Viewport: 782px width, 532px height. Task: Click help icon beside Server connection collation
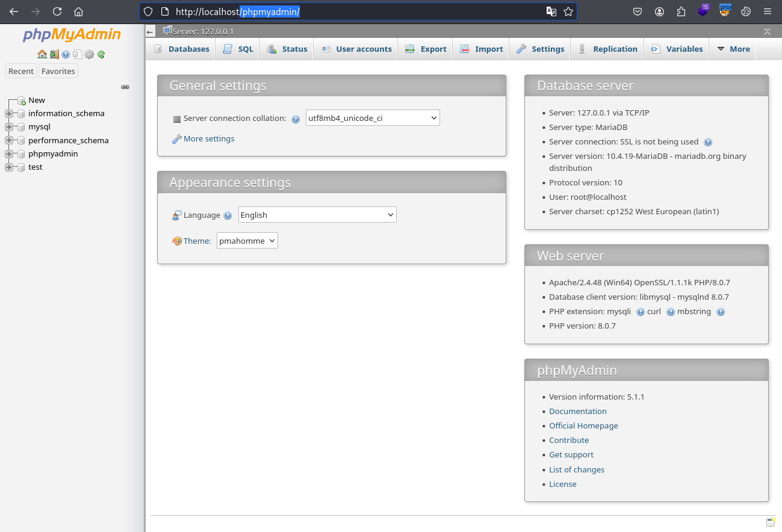click(296, 119)
